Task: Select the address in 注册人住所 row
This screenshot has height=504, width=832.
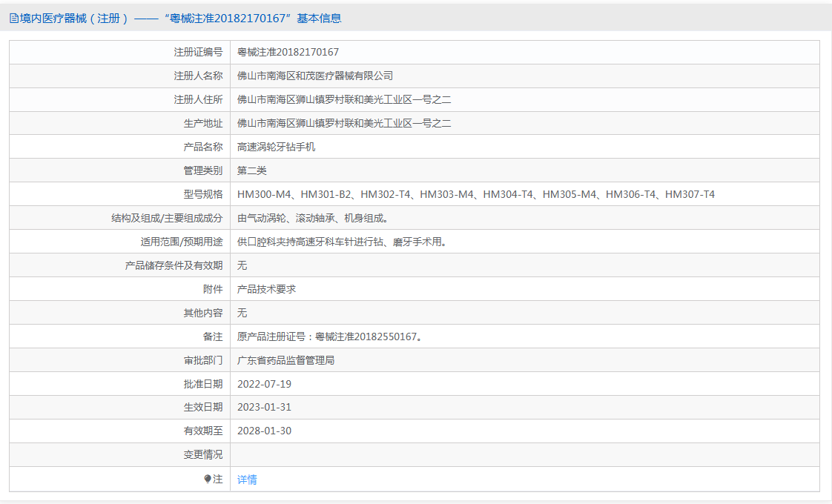Action: pos(344,100)
